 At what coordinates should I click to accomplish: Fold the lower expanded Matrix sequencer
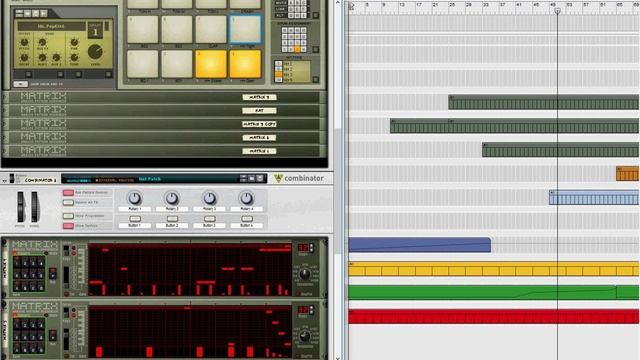4,305
